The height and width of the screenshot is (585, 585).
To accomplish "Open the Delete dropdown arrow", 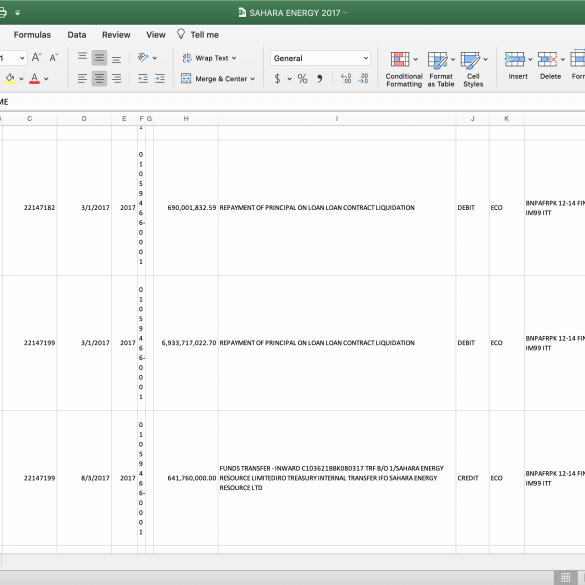I will [563, 60].
